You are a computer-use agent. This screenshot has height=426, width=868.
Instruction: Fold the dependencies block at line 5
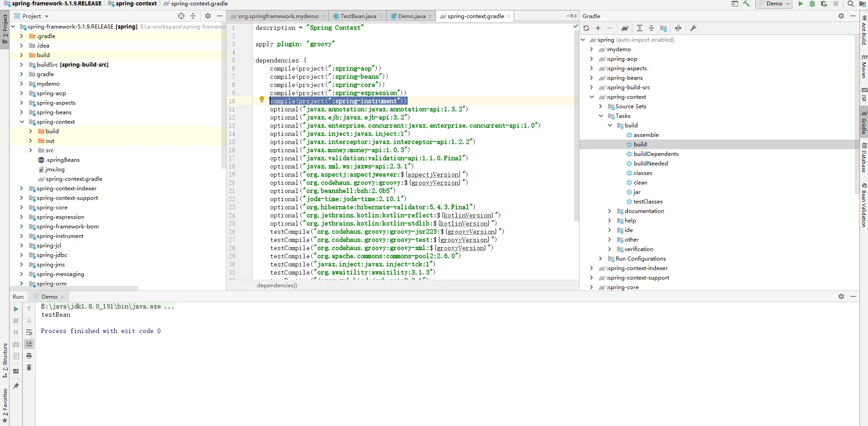252,61
